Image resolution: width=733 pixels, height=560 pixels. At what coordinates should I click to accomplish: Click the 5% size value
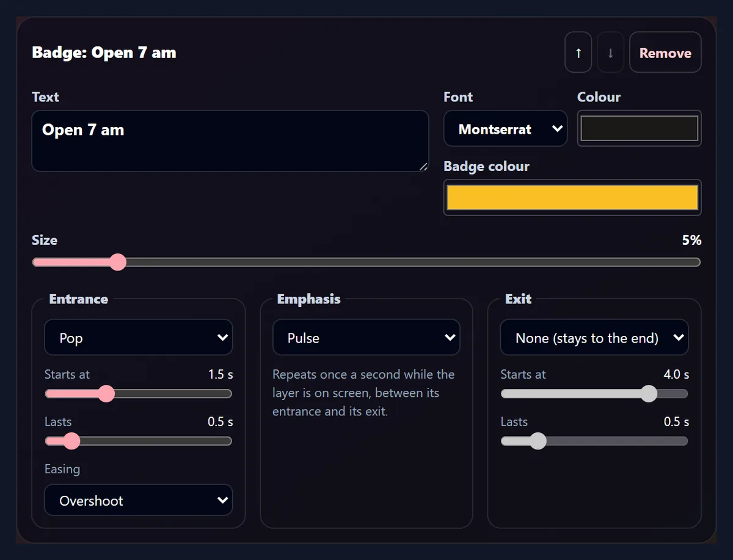tap(691, 240)
